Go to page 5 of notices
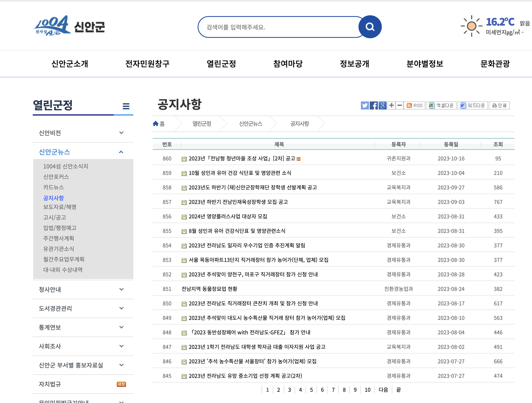Image resolution: width=532 pixels, height=403 pixels. coord(311,390)
